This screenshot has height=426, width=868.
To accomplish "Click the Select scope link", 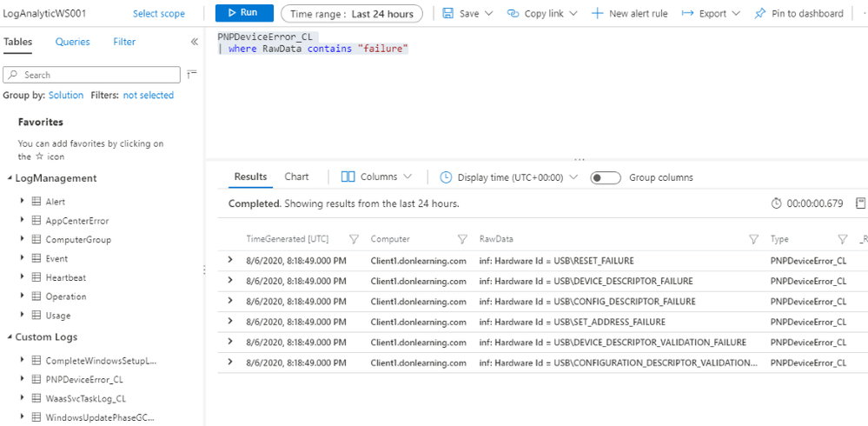I will 159,14.
